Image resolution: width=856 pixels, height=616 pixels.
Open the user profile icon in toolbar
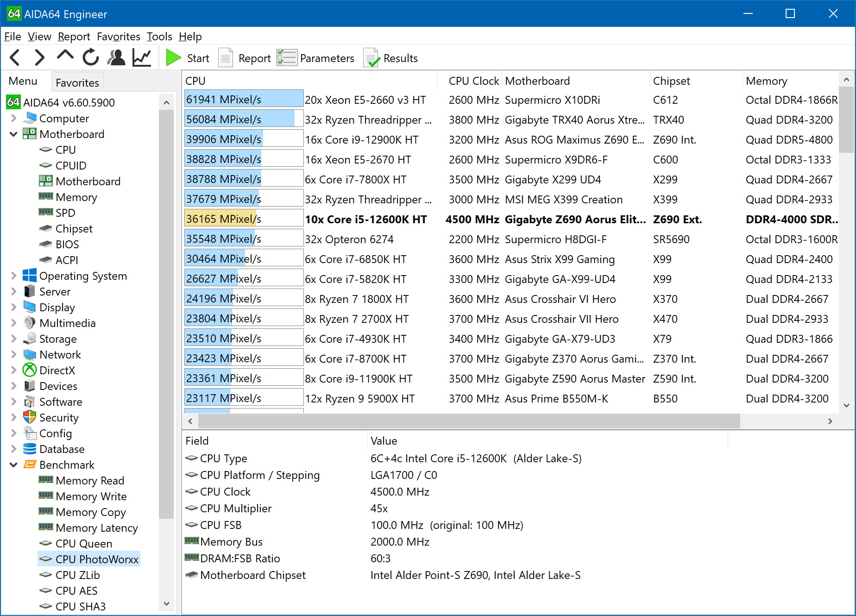pos(116,58)
